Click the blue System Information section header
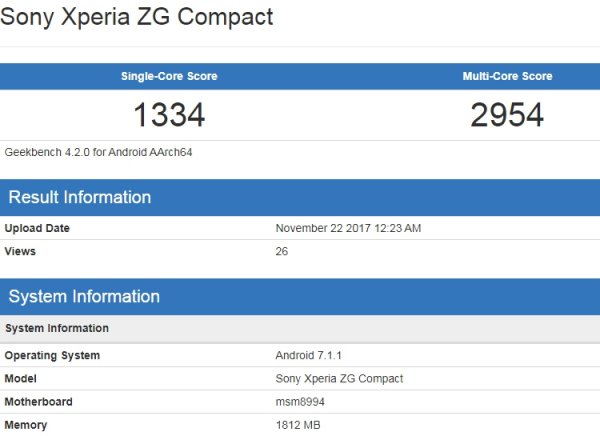This screenshot has width=600, height=436. pyautogui.click(x=84, y=296)
